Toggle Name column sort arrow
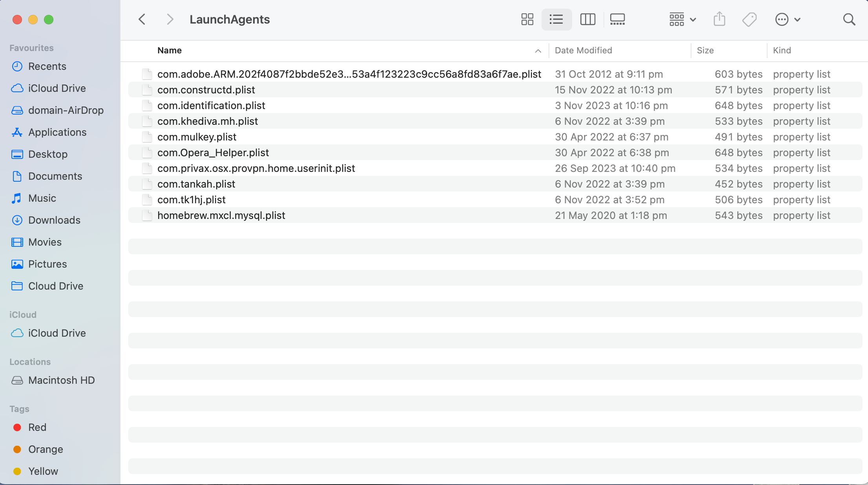This screenshot has height=485, width=868. [538, 51]
